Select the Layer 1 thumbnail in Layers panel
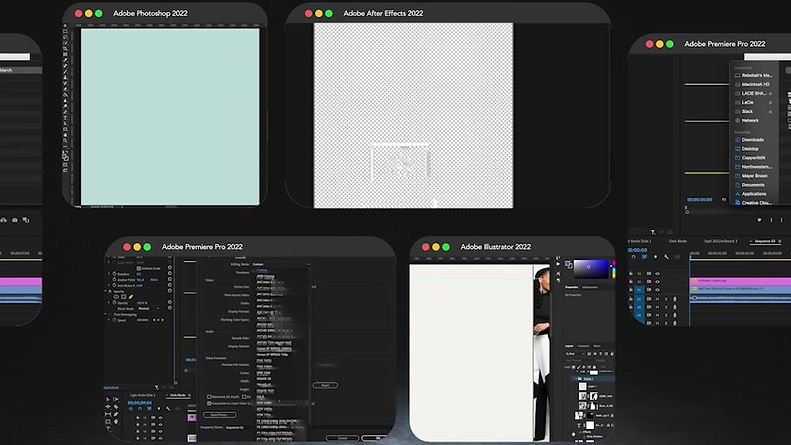The image size is (791, 445). pos(583,386)
